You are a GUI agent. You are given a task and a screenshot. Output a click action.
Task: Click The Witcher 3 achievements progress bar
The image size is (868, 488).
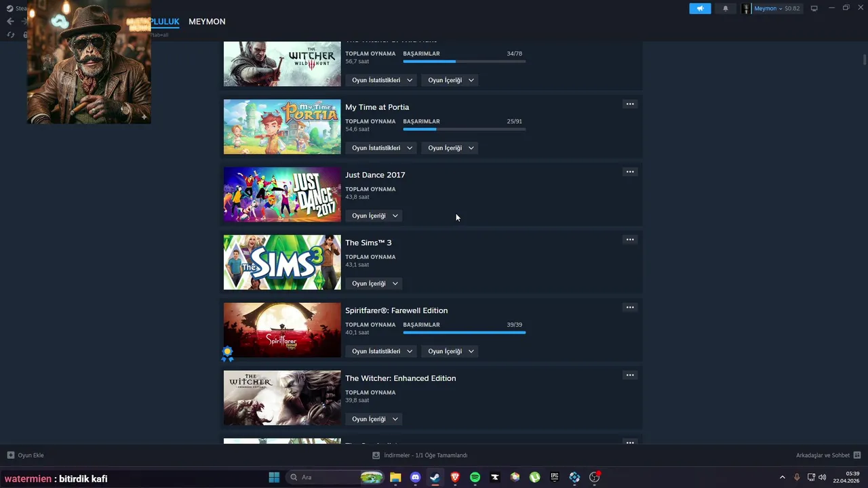coord(464,62)
